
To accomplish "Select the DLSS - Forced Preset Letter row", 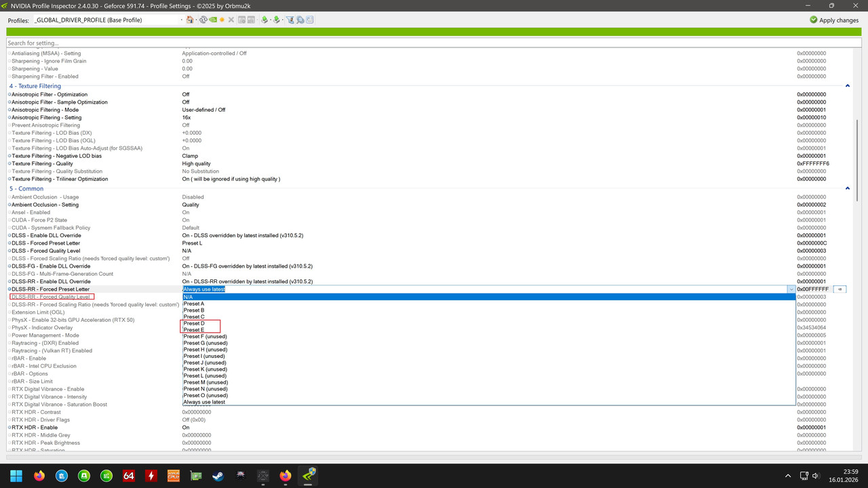I will 431,243.
